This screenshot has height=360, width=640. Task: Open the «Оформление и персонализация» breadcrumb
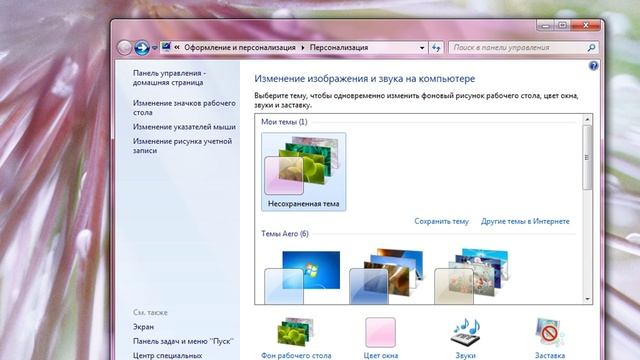click(x=240, y=47)
